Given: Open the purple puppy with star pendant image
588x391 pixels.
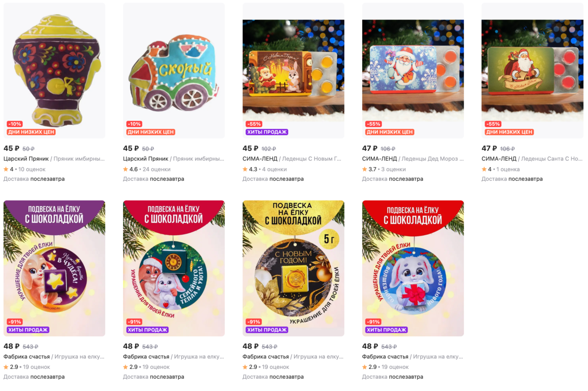Looking at the screenshot, I should coord(54,269).
